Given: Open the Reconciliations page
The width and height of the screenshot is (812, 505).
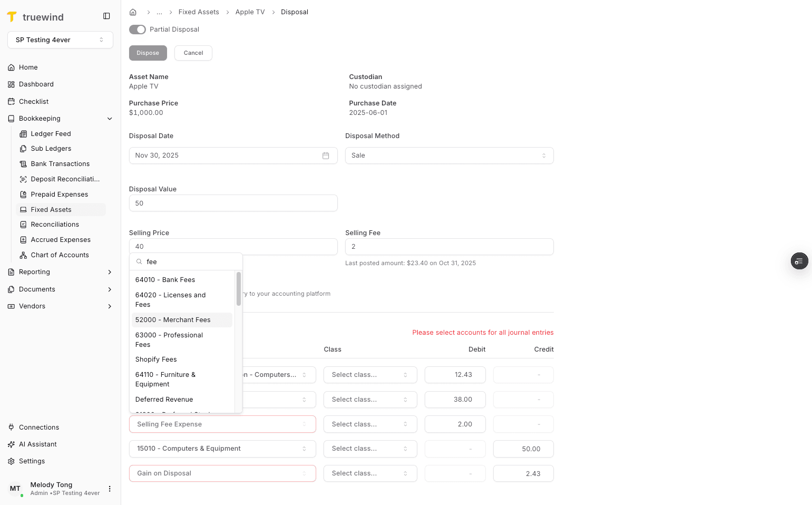Looking at the screenshot, I should (x=54, y=224).
